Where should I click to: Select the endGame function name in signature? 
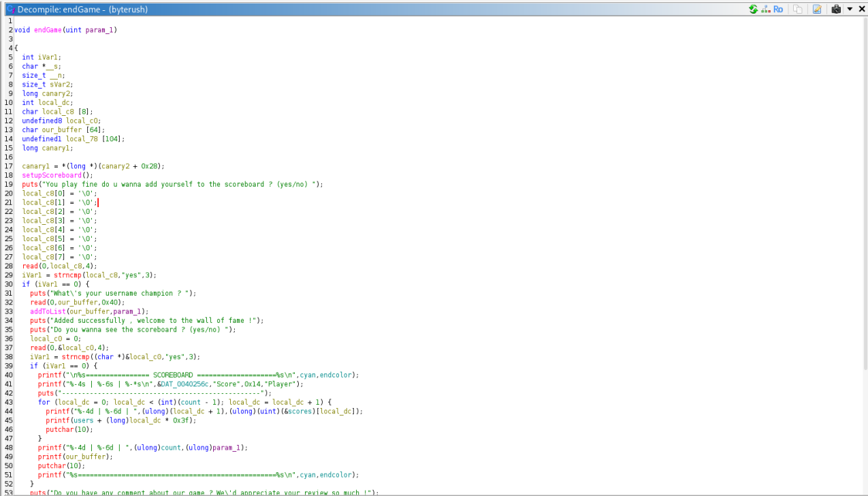[48, 30]
